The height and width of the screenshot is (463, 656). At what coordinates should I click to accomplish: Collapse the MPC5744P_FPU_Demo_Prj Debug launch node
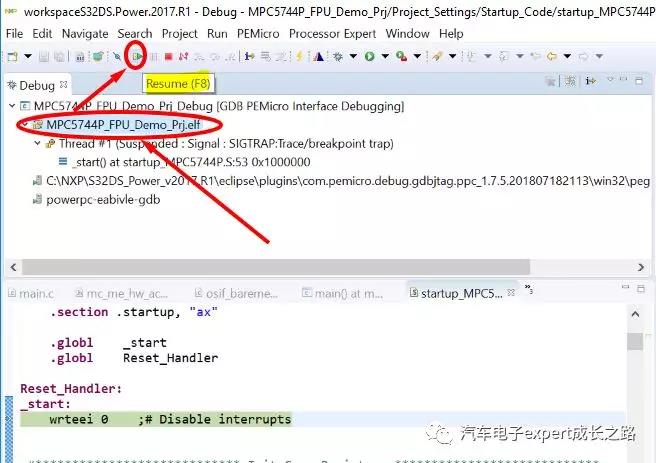point(12,106)
